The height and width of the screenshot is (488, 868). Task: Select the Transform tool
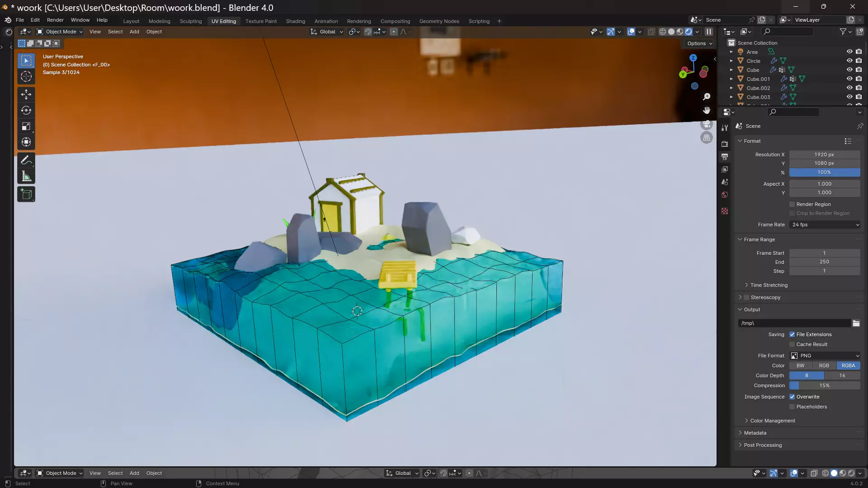(26, 142)
